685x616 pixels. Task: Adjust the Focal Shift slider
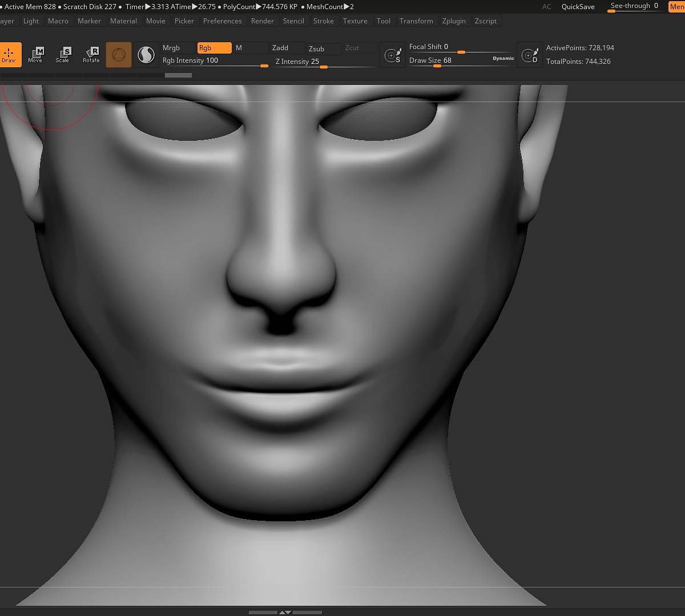461,48
